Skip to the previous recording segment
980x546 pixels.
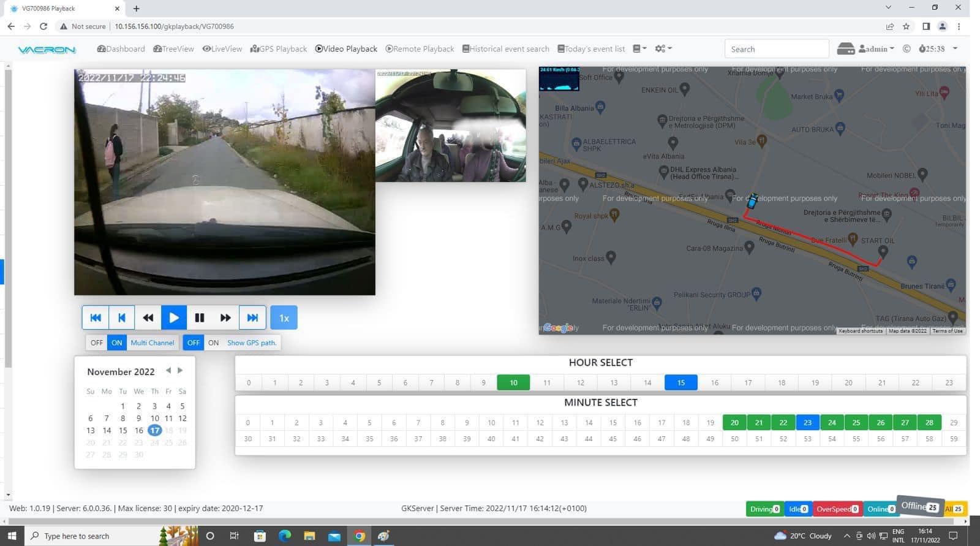[x=96, y=317]
